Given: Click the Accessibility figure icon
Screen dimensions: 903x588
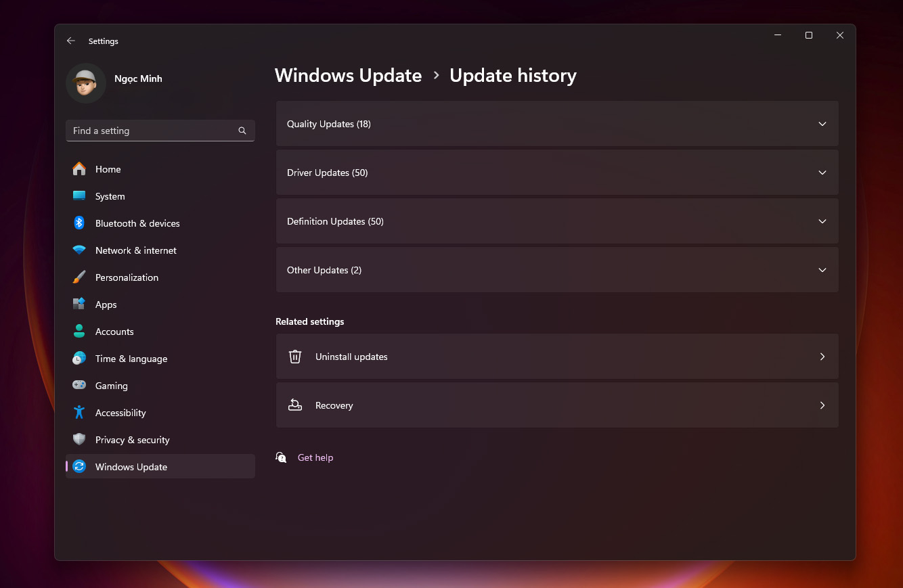Looking at the screenshot, I should point(79,412).
